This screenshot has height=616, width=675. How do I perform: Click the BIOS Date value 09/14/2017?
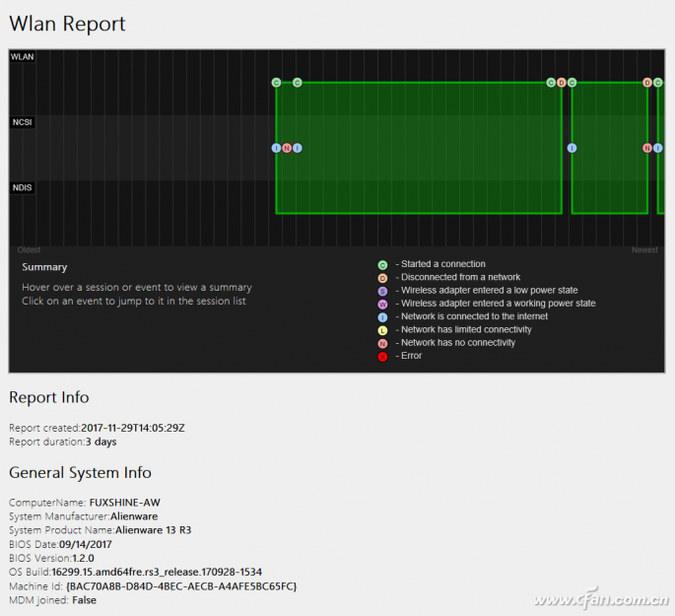click(x=86, y=544)
